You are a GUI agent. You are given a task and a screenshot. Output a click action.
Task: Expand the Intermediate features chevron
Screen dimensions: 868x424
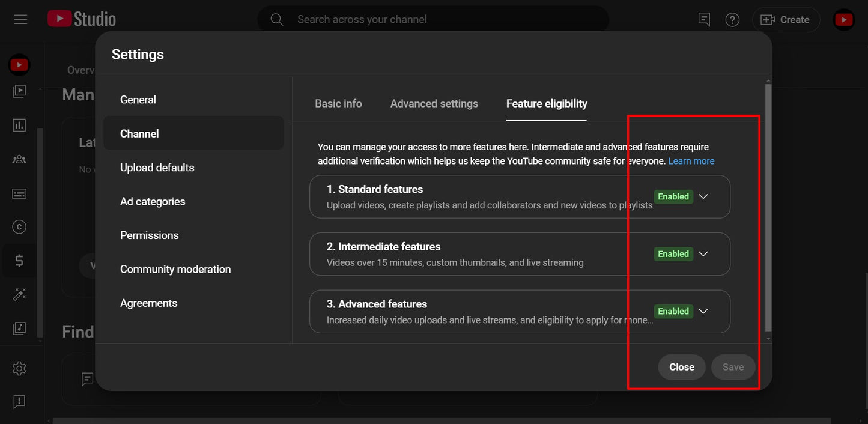point(703,254)
